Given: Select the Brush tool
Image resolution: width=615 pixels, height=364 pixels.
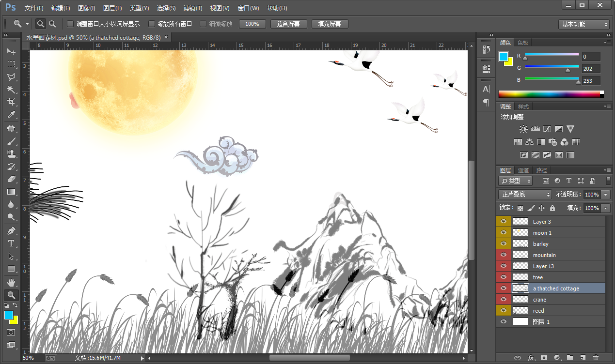Looking at the screenshot, I should pyautogui.click(x=11, y=142).
